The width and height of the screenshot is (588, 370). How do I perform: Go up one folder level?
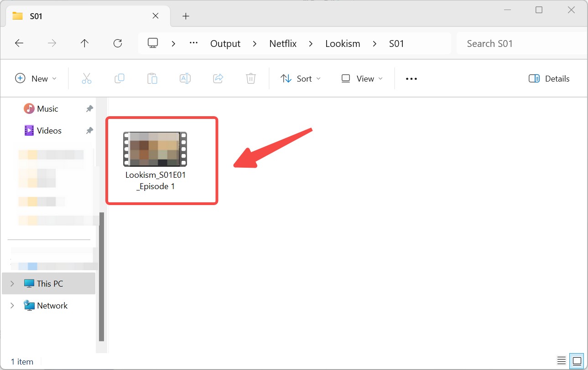84,43
